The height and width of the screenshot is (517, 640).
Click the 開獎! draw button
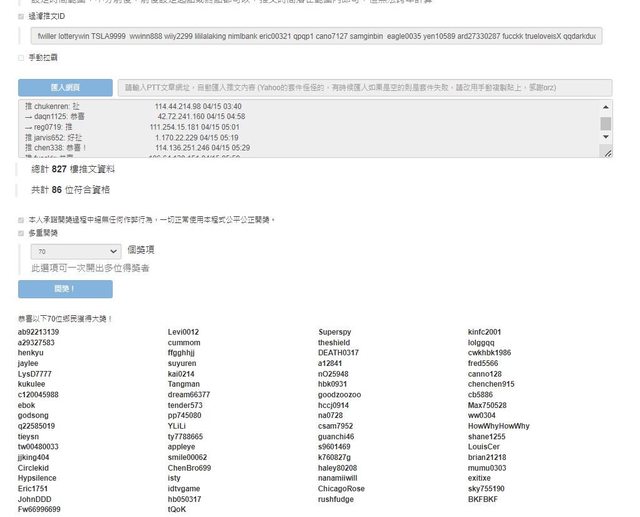(x=65, y=289)
